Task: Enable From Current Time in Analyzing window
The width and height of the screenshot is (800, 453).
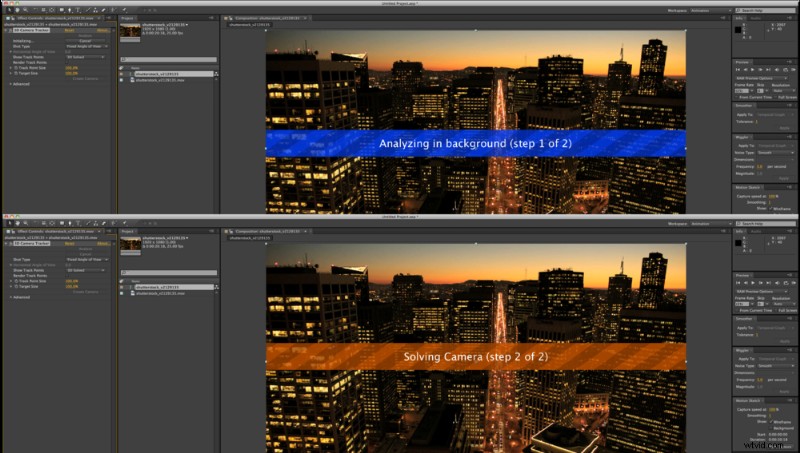Action: [x=736, y=97]
